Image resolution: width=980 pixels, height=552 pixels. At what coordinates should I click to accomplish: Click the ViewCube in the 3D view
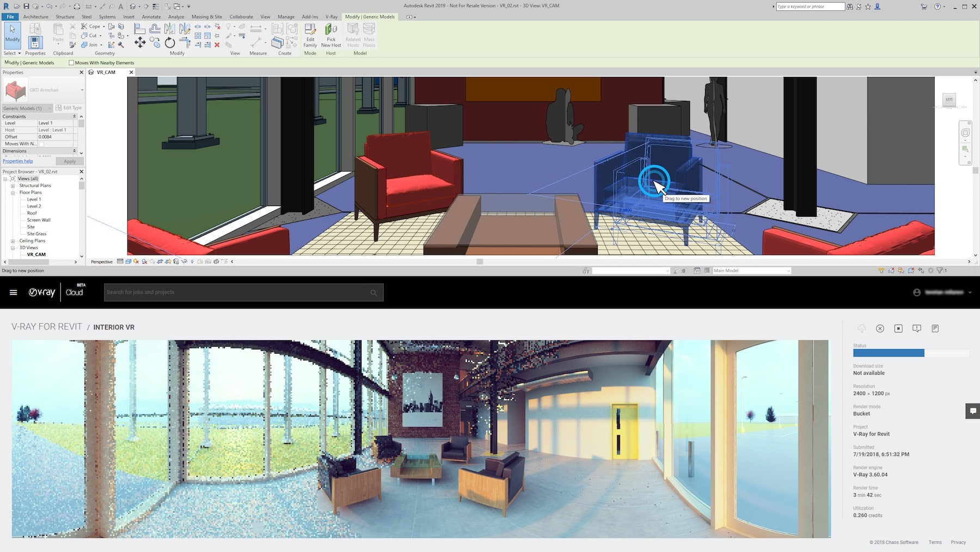[950, 99]
